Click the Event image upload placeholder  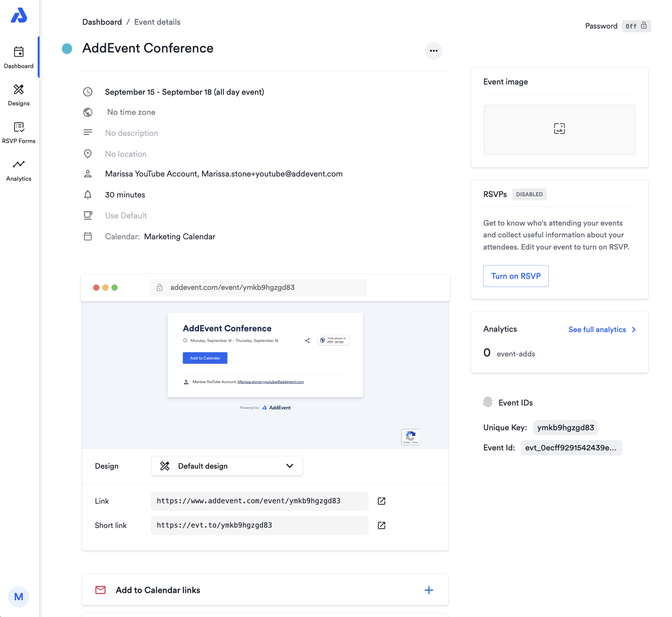(x=559, y=130)
